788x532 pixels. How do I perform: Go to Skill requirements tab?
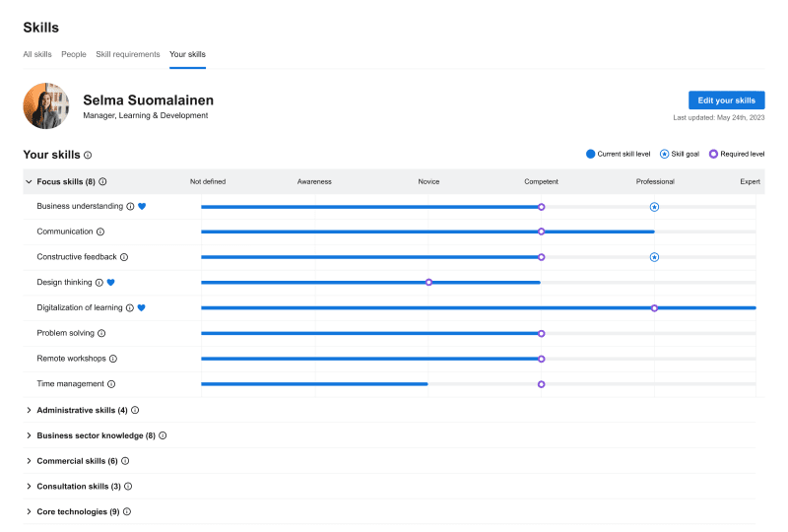(x=128, y=54)
